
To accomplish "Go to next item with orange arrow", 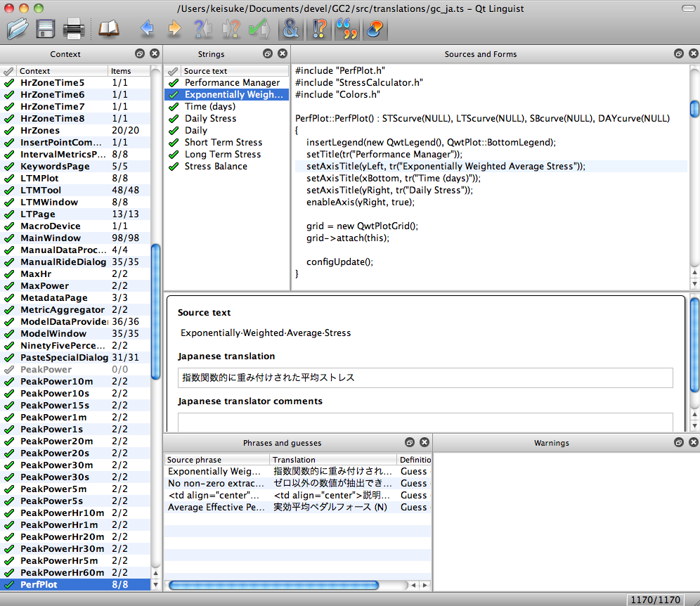I will [174, 29].
